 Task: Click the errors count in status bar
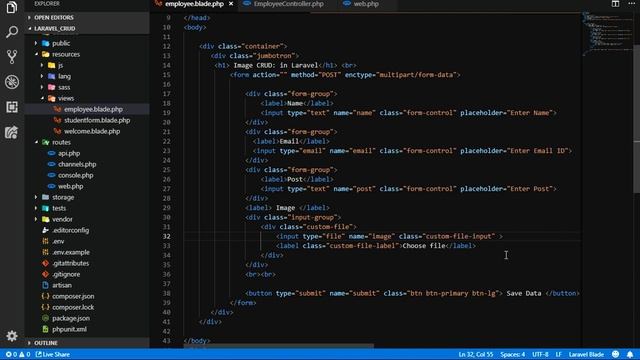11,354
